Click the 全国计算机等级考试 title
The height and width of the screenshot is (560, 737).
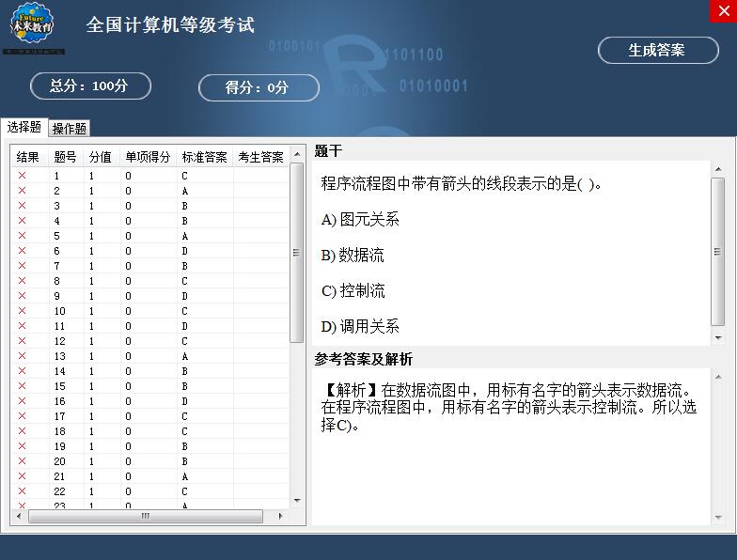point(170,24)
